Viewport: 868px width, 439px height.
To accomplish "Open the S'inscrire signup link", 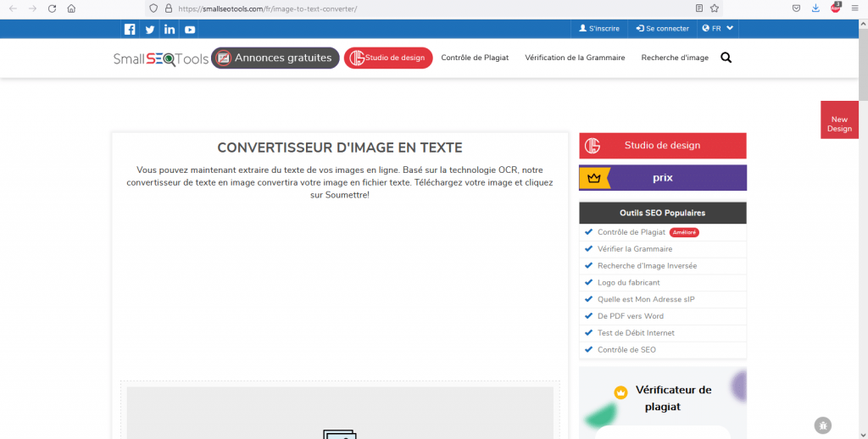I will tap(598, 28).
